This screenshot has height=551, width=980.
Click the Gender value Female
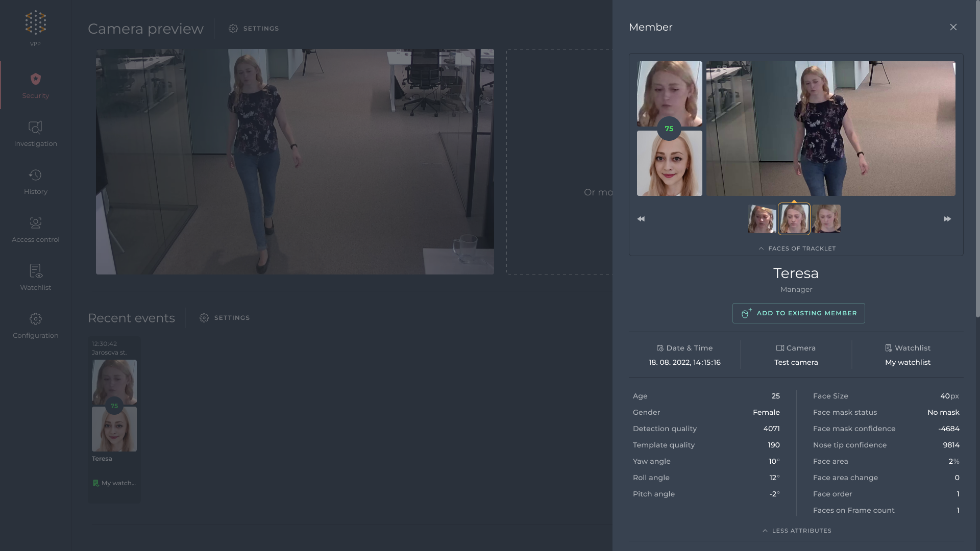point(766,412)
